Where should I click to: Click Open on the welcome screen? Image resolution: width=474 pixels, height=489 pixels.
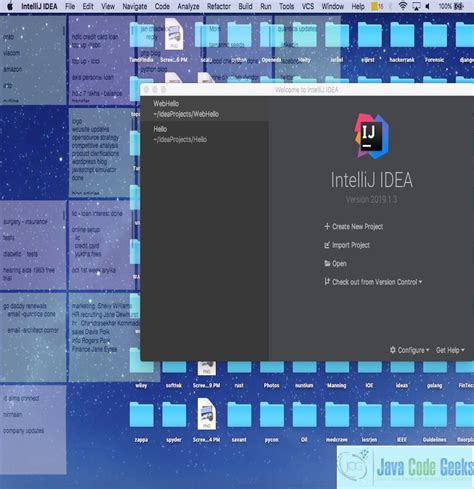tap(336, 263)
